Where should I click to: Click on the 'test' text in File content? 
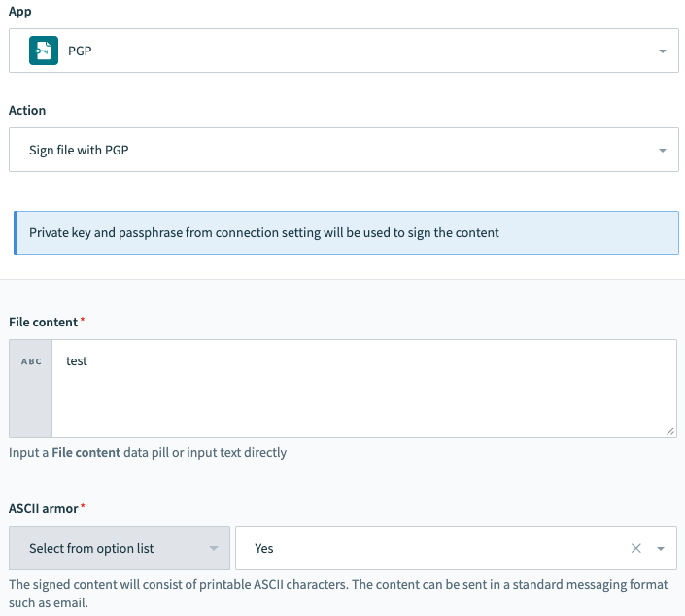77,360
